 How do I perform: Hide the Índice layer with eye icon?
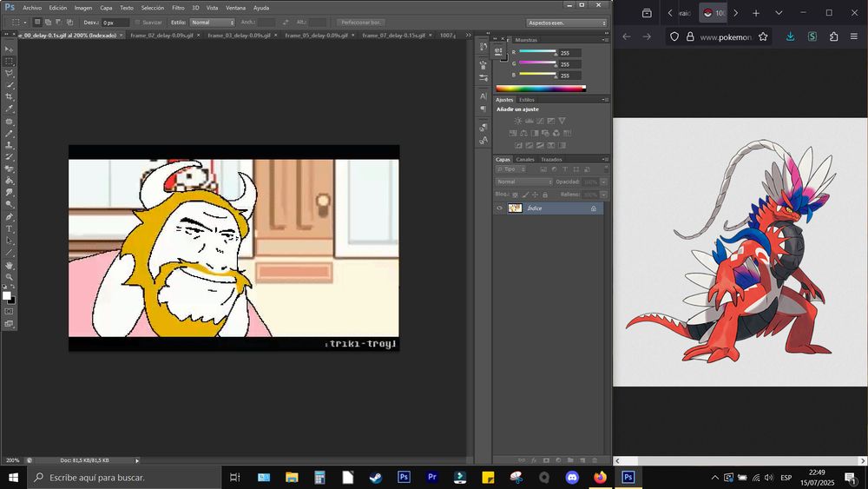point(499,208)
